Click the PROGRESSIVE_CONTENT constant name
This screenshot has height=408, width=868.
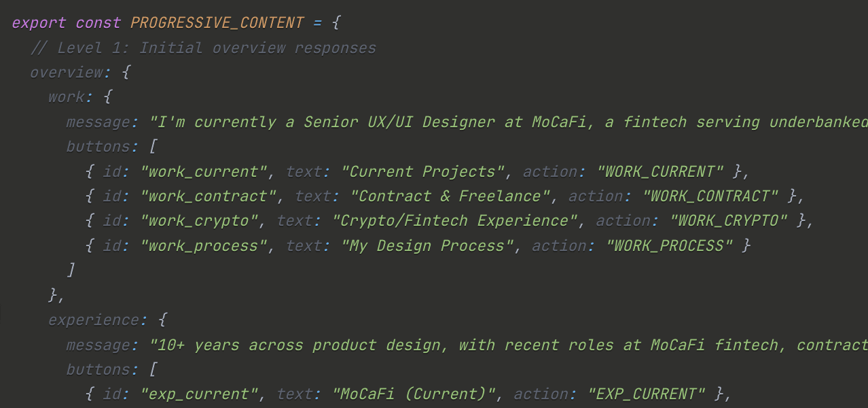coord(217,23)
